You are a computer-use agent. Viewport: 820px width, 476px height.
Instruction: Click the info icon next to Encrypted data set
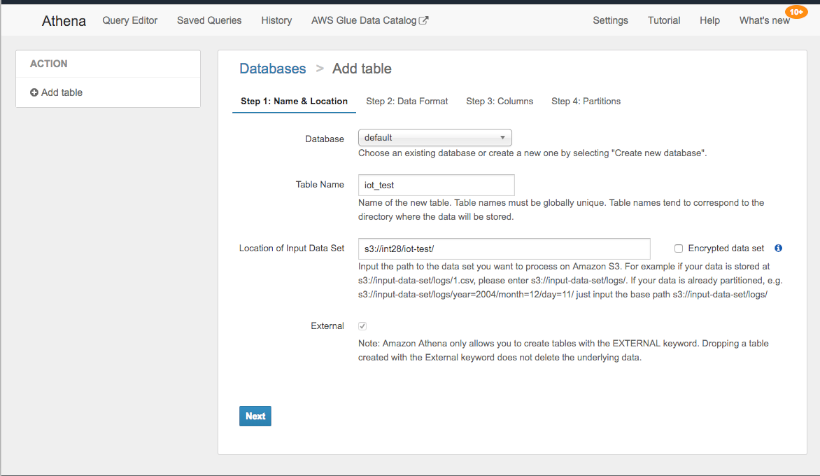tap(778, 248)
